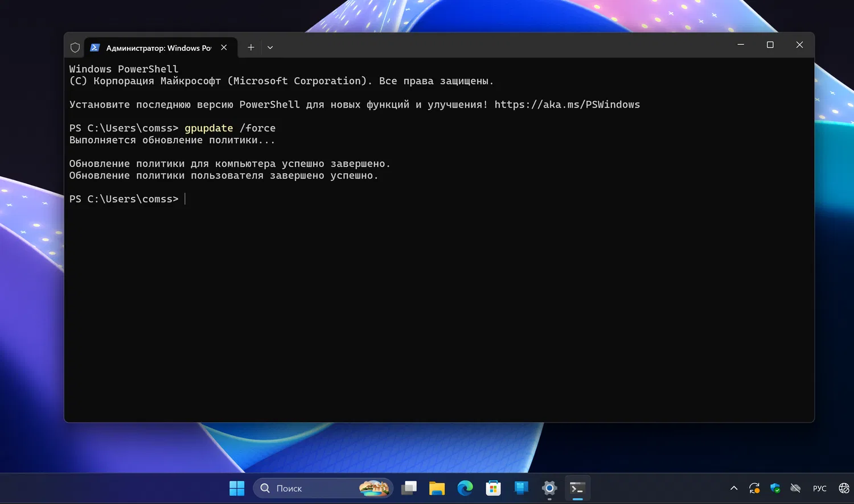Click the OneDrive icon in the system tray
This screenshot has height=504, width=854.
795,488
